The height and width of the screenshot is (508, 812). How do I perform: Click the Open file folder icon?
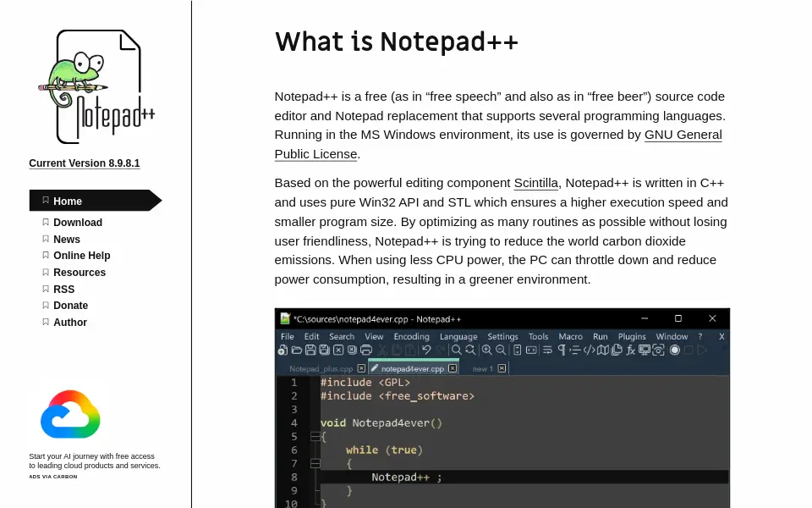click(297, 350)
